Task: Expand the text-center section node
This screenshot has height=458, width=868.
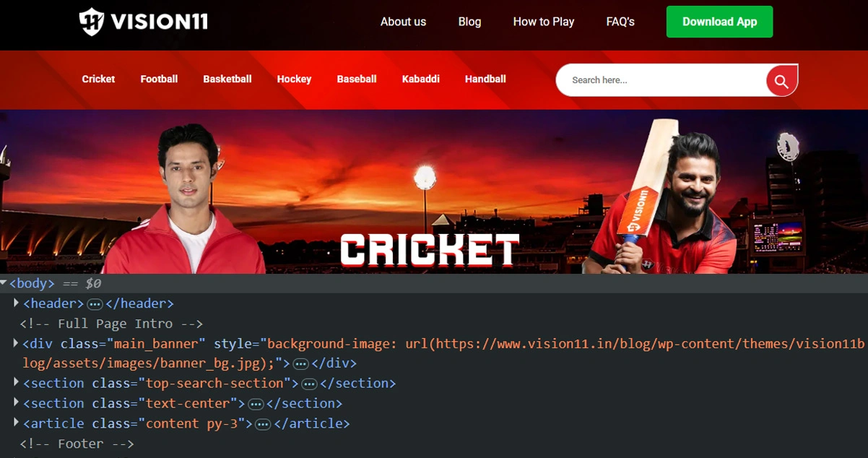Action: click(x=17, y=403)
